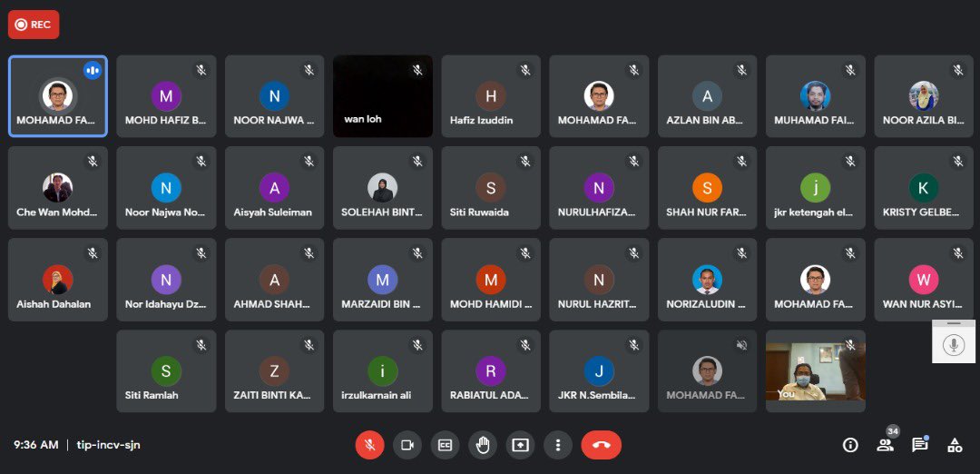The image size is (980, 474).
Task: Leave the call with the red hang-up button
Action: pyautogui.click(x=602, y=445)
